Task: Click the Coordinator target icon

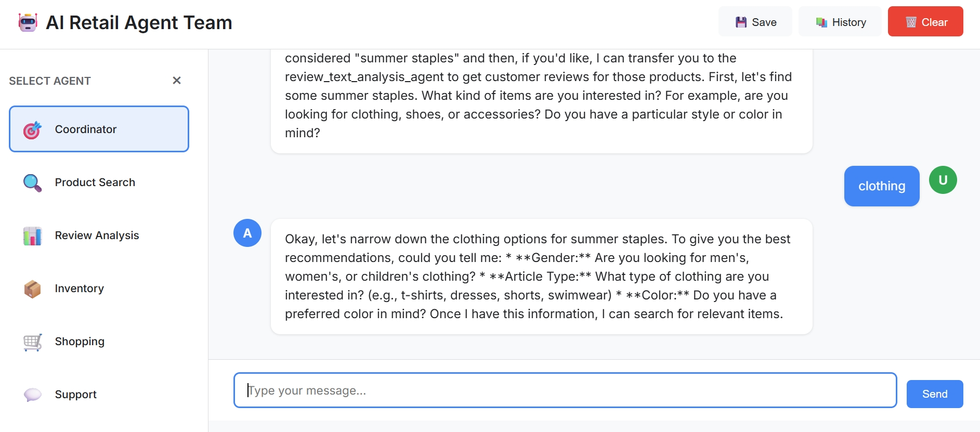Action: click(x=32, y=129)
